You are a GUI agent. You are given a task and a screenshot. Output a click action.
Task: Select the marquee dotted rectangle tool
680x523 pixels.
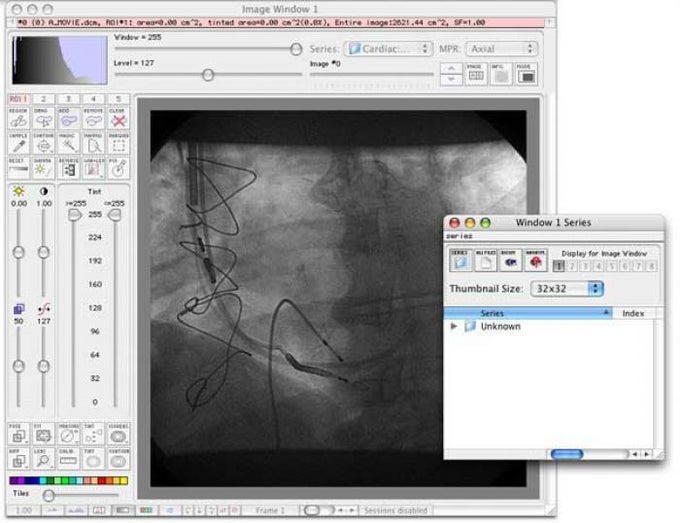click(x=118, y=143)
